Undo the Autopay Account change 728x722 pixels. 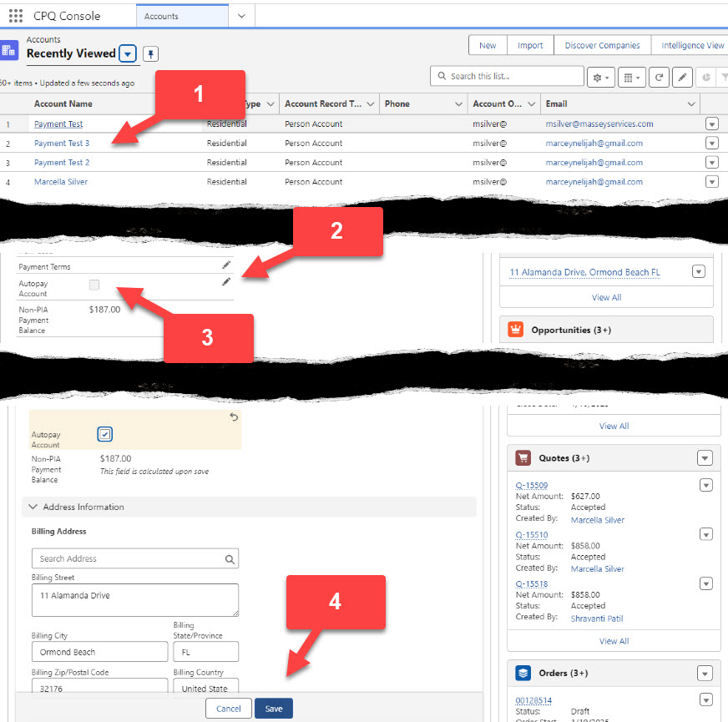pos(234,417)
